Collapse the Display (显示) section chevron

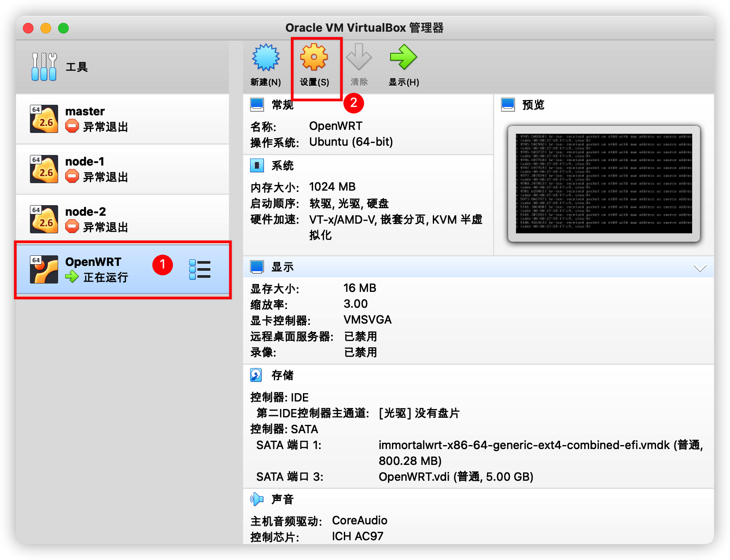pyautogui.click(x=700, y=268)
